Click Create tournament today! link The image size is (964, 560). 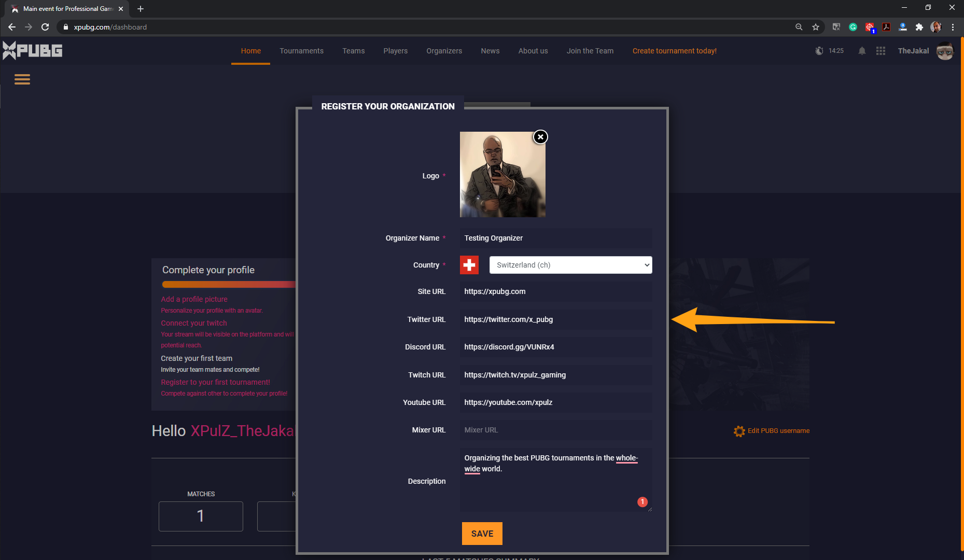point(675,51)
